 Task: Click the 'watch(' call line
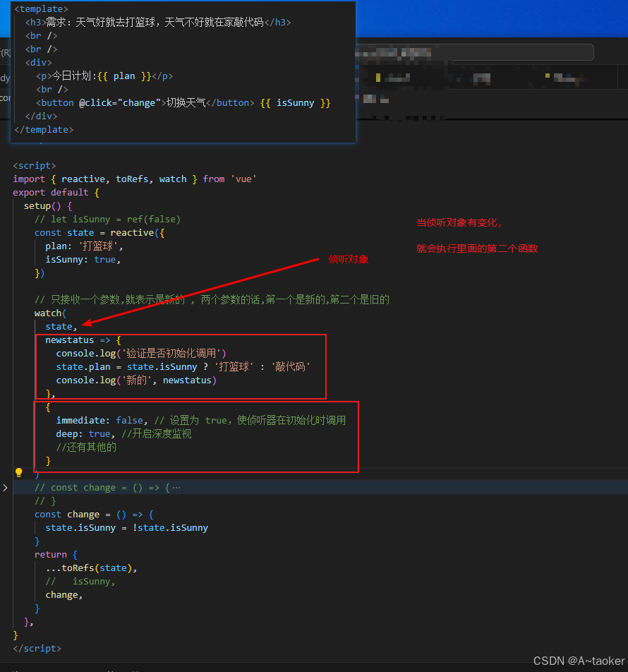[x=51, y=313]
